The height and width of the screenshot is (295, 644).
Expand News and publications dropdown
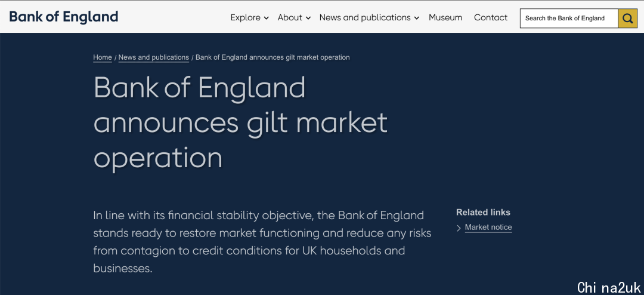click(369, 18)
